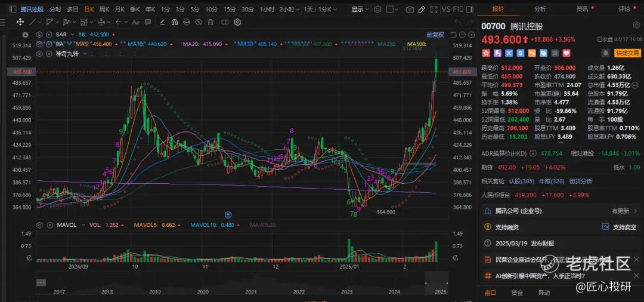Click the timeline navigator left handle

coord(426,283)
